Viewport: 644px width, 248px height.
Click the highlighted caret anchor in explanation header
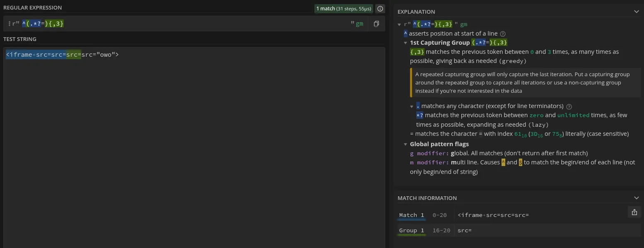click(415, 24)
